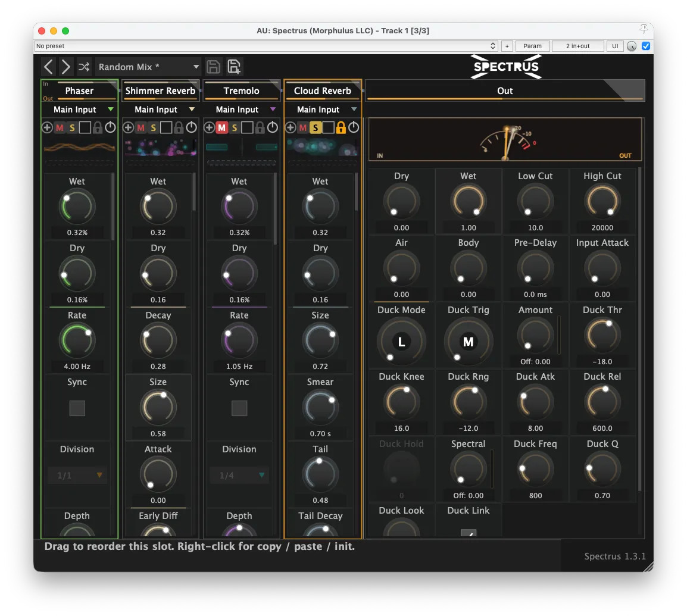Adjust the Out High Cut knob
Screen dimensions: 687x616
[602, 202]
